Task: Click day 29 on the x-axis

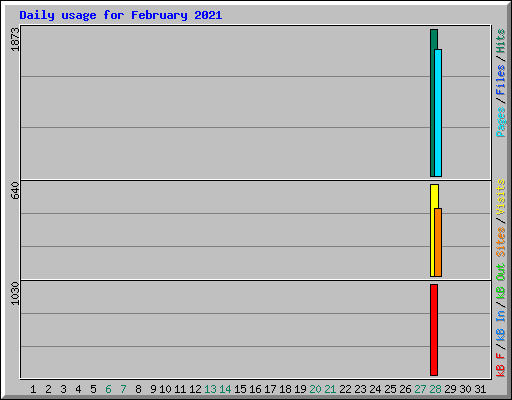Action: click(x=450, y=389)
